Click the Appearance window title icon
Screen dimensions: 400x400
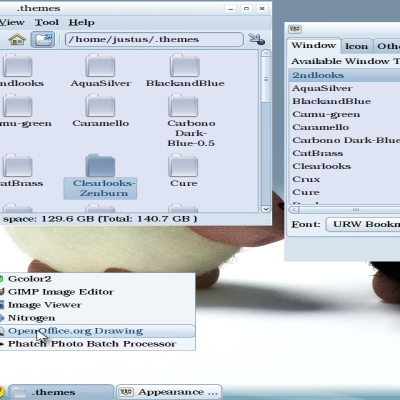(295, 29)
